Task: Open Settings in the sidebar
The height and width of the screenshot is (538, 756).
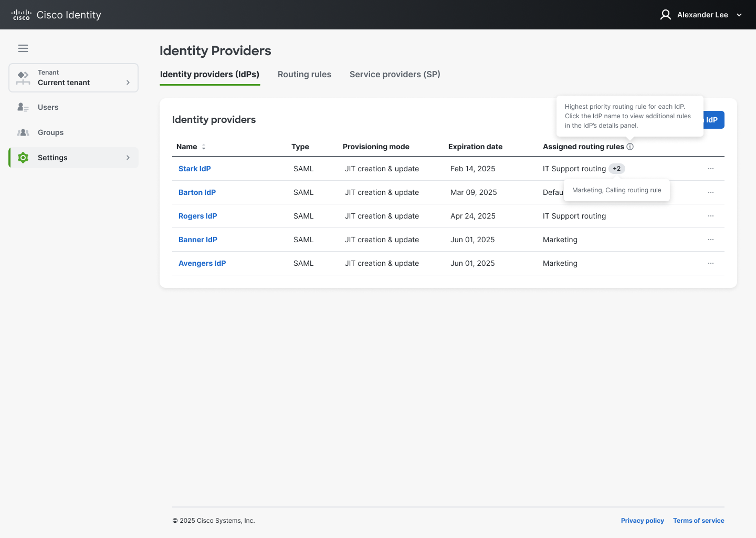Action: point(73,158)
